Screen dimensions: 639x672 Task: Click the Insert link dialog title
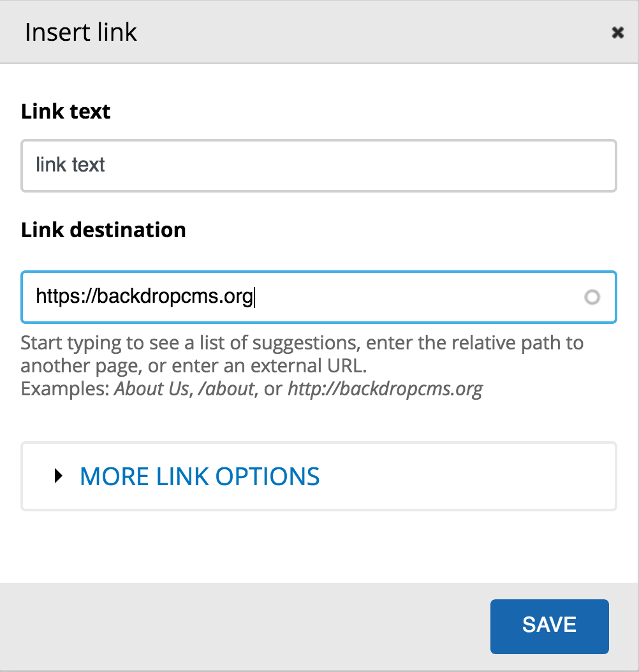coord(81,32)
